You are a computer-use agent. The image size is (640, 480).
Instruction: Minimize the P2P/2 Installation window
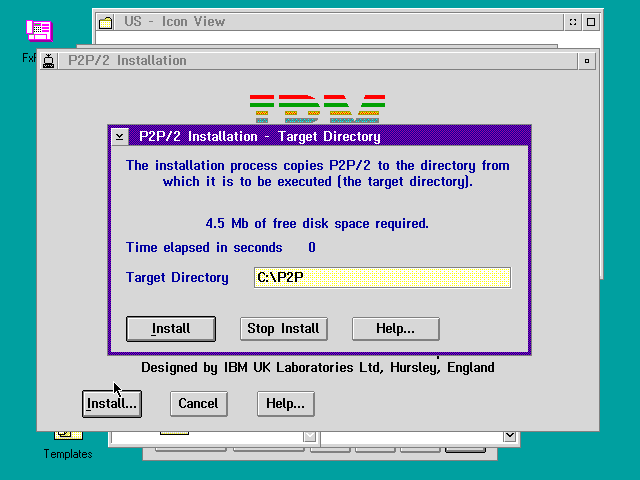[587, 61]
